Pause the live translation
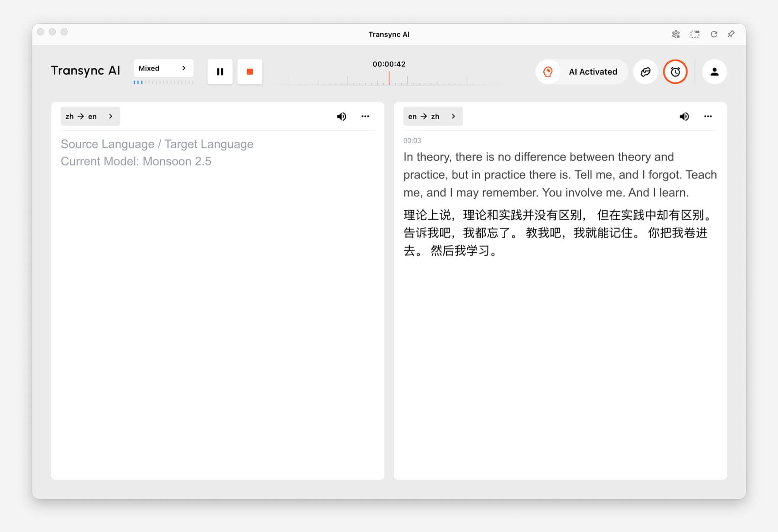 click(220, 72)
